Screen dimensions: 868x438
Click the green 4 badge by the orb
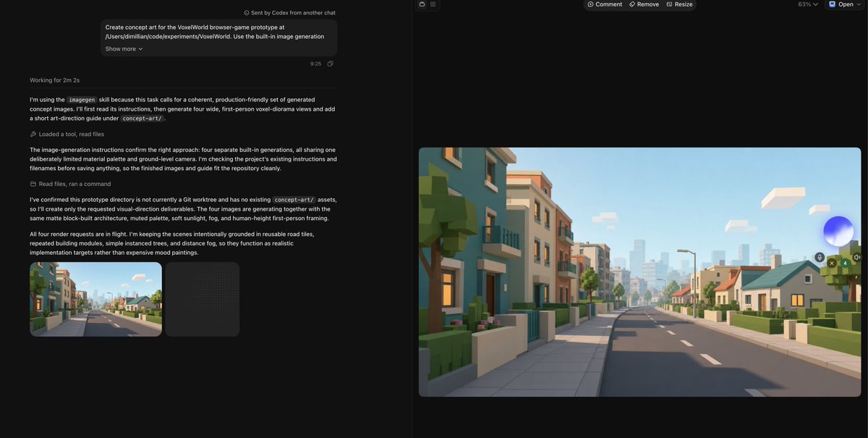coord(845,264)
